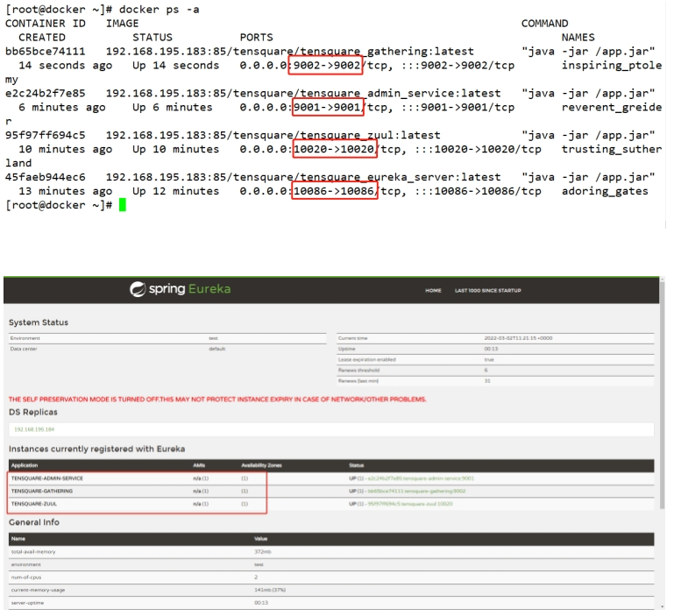This screenshot has height=616, width=674.
Task: Click the Current time value 2022-03-02T11:21:15
Action: pyautogui.click(x=518, y=338)
